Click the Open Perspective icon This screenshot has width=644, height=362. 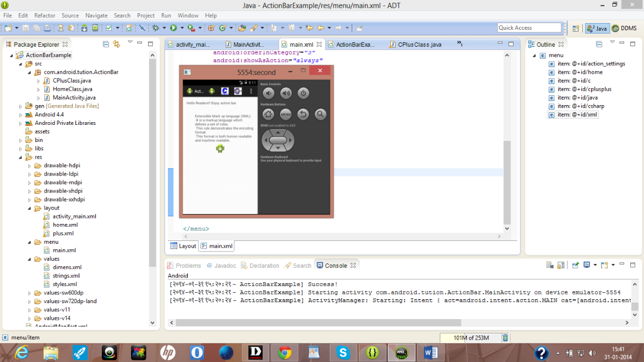575,28
